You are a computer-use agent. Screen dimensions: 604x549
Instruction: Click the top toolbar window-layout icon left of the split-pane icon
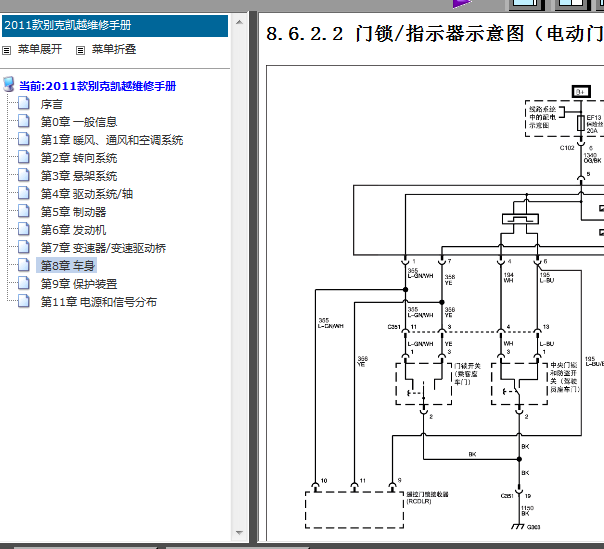point(527,4)
